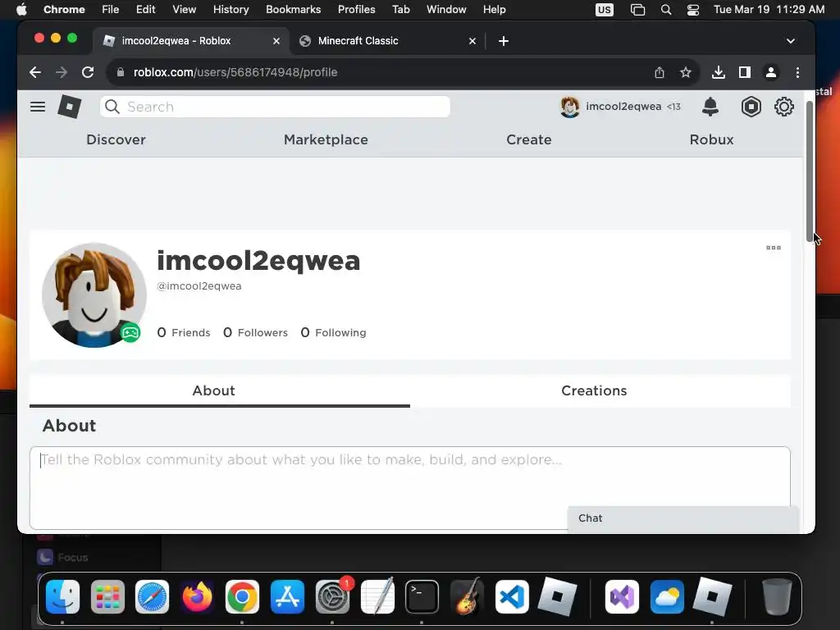Image resolution: width=840 pixels, height=630 pixels.
Task: Open the Chrome profile avatar menu
Action: click(771, 72)
